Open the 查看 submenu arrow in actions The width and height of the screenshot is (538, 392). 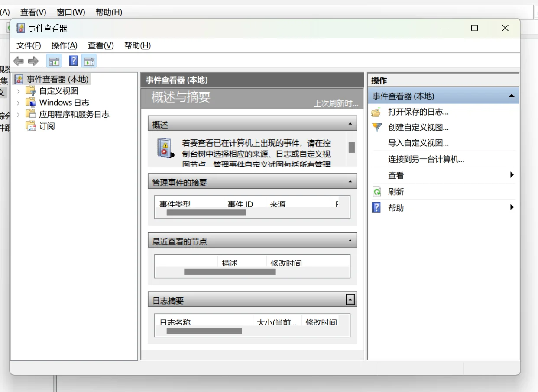point(512,175)
